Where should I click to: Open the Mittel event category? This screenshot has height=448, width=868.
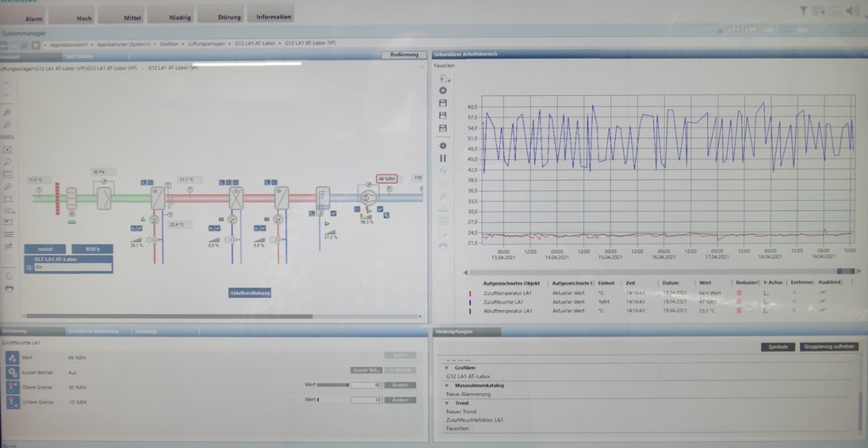point(121,14)
